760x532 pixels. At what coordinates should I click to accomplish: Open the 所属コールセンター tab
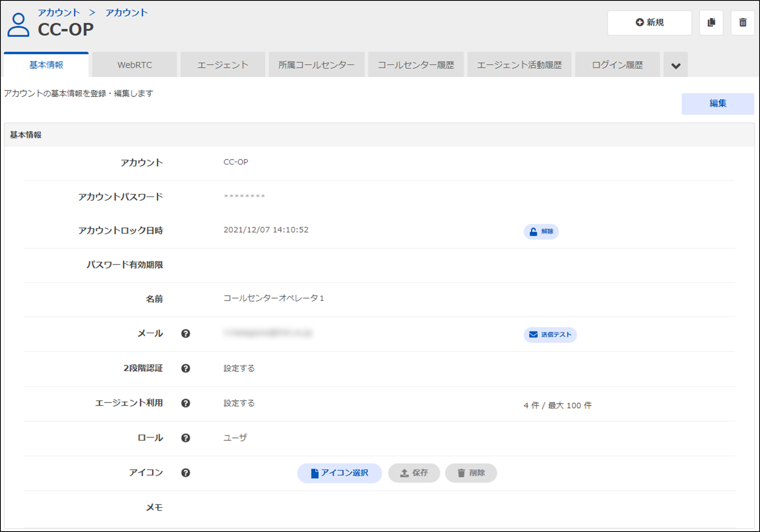point(316,65)
